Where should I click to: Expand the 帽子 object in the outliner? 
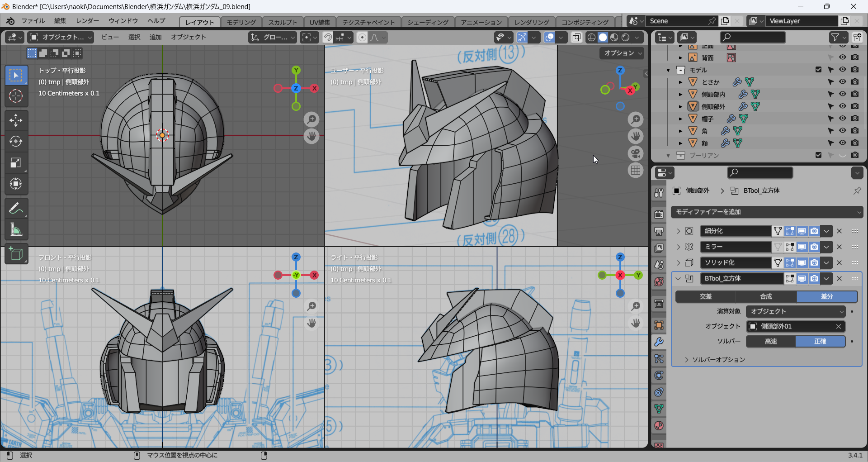(680, 119)
